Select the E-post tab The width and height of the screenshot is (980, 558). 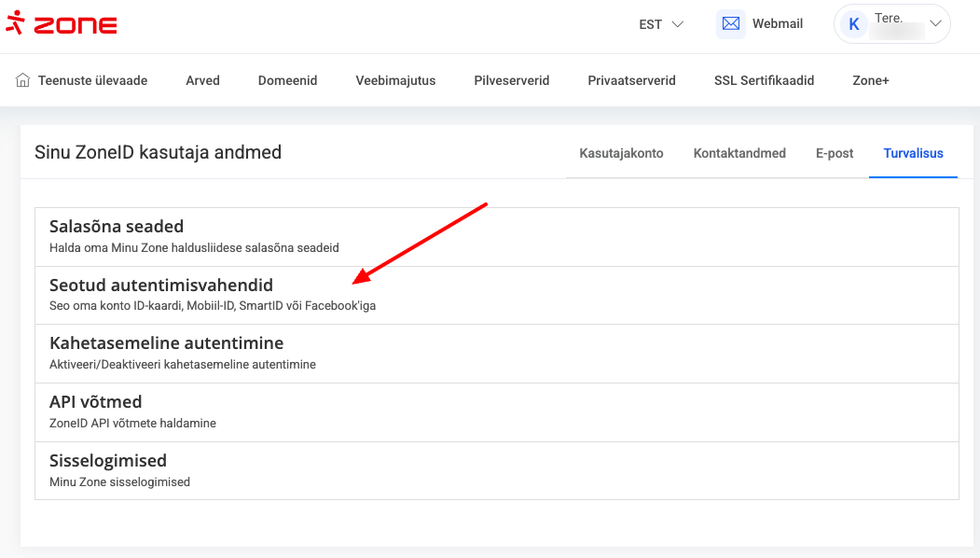pyautogui.click(x=835, y=153)
